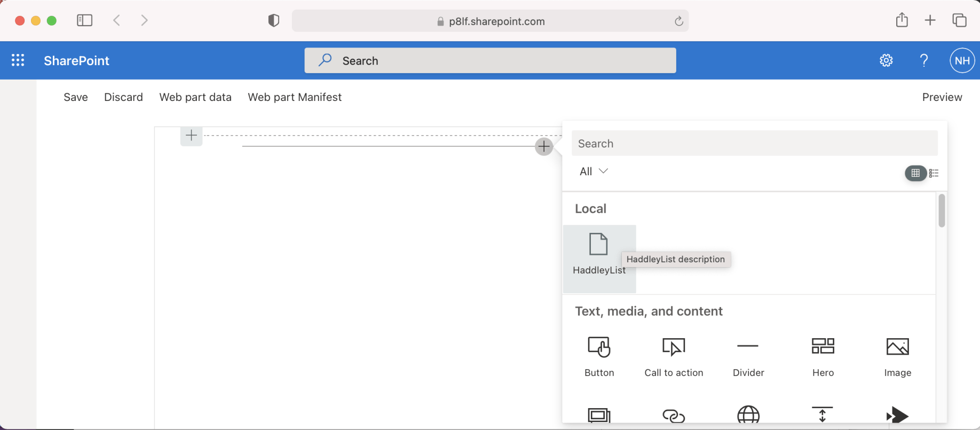Expand the All category filter dropdown
The height and width of the screenshot is (430, 980).
tap(594, 171)
